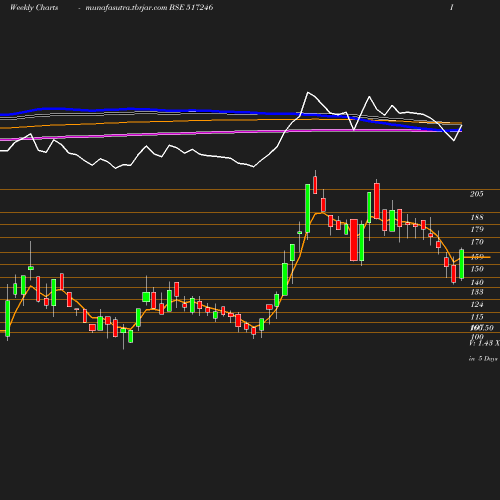Image resolution: width=500 pixels, height=500 pixels.
Task: Click the "in 5 Days" text
Action: point(483,359)
